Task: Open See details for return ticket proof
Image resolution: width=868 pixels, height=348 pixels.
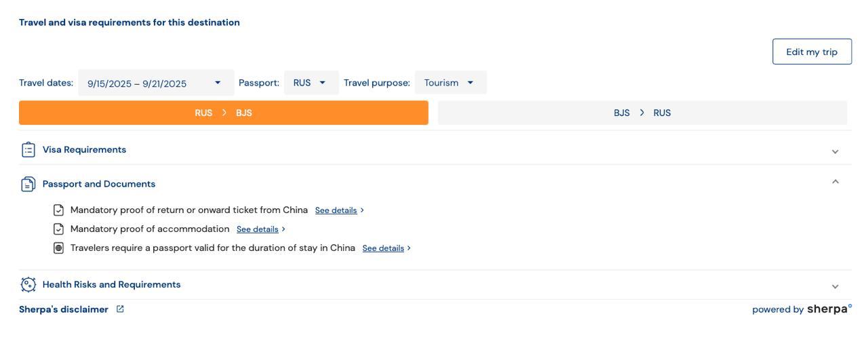Action: click(336, 210)
